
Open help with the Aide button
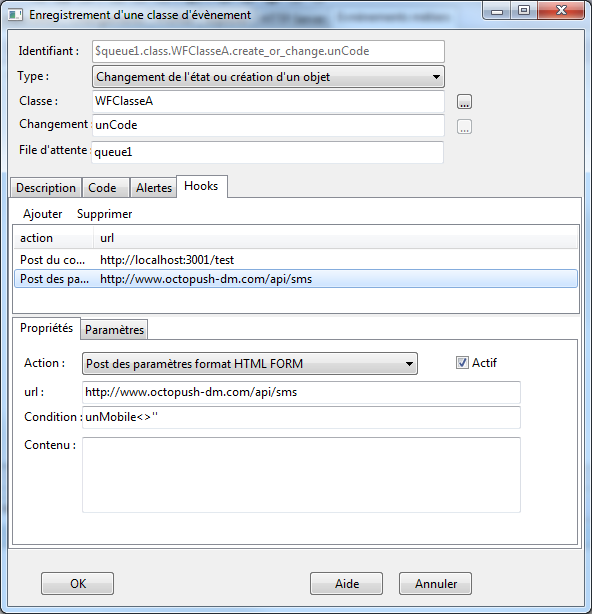coord(347,583)
